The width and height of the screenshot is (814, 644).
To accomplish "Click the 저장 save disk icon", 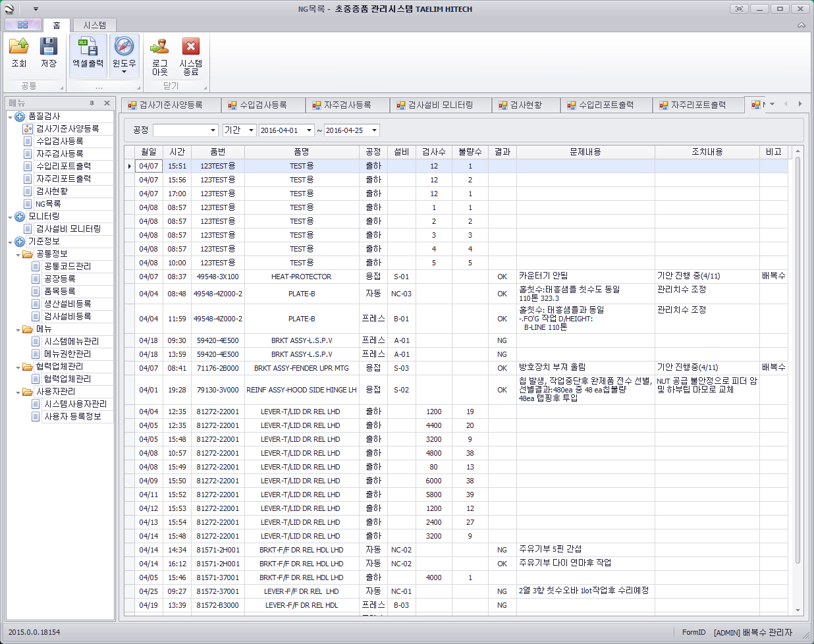I will [49, 46].
